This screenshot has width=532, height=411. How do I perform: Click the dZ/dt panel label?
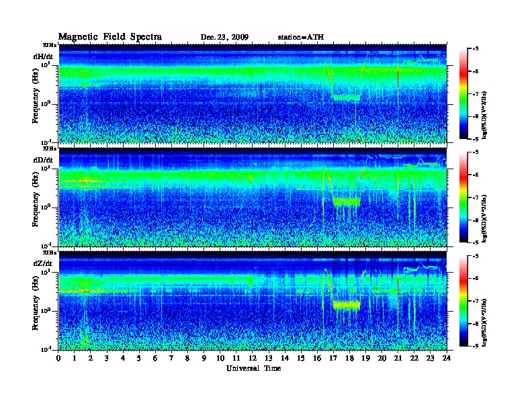click(43, 263)
